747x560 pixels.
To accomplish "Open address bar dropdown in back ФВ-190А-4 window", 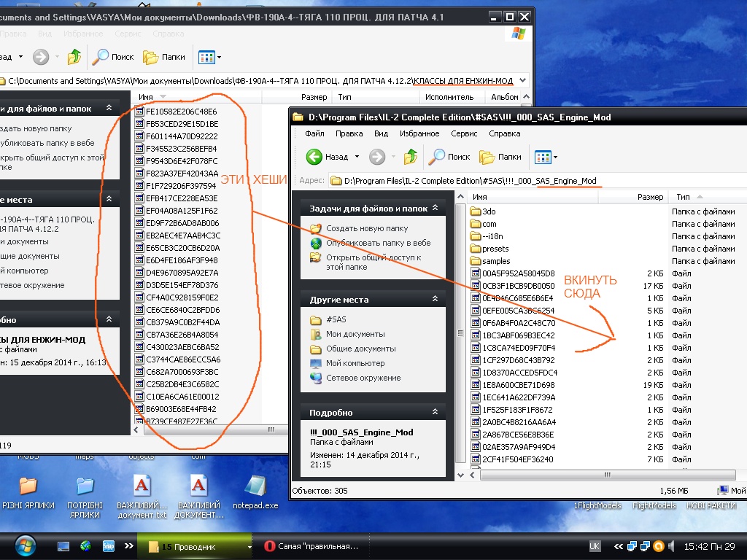I will (x=522, y=80).
